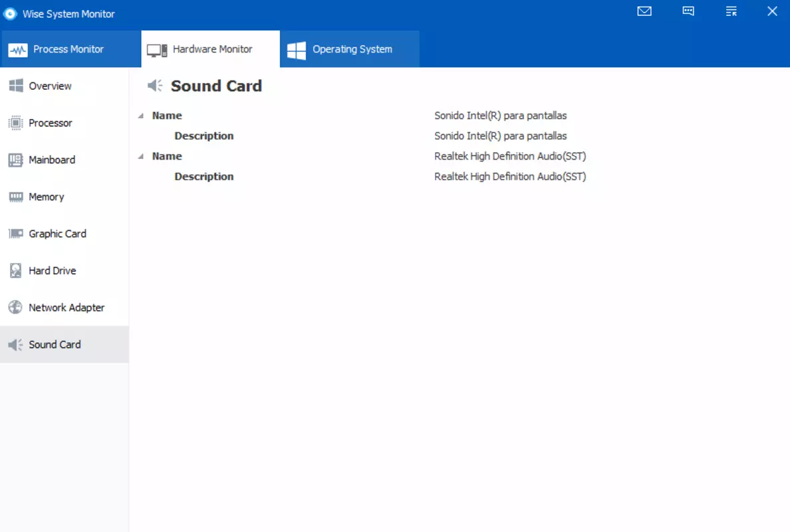Screen dimensions: 790x532
Task: Show Hard Drive information
Action: tap(65, 271)
